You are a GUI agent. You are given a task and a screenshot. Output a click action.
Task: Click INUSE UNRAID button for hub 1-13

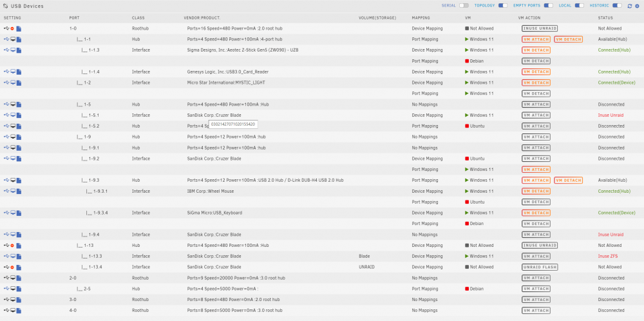(539, 246)
